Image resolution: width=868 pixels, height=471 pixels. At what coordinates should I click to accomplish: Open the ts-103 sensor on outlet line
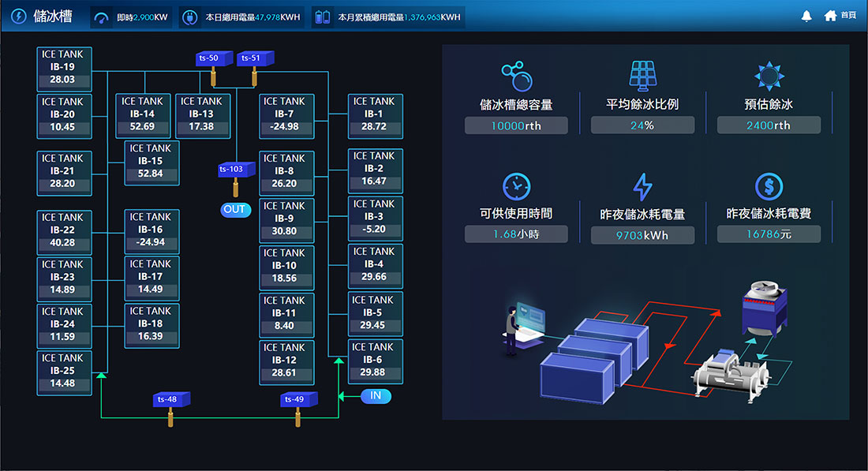(x=236, y=170)
